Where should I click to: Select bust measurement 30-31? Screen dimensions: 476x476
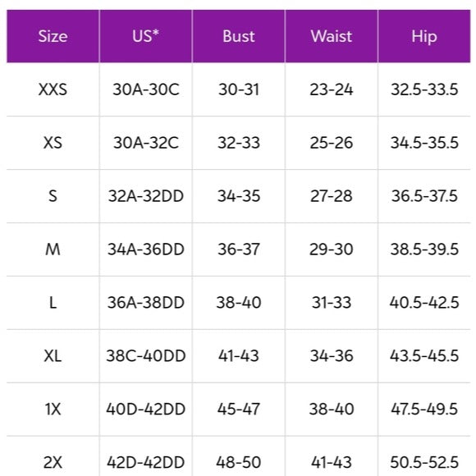click(x=239, y=89)
